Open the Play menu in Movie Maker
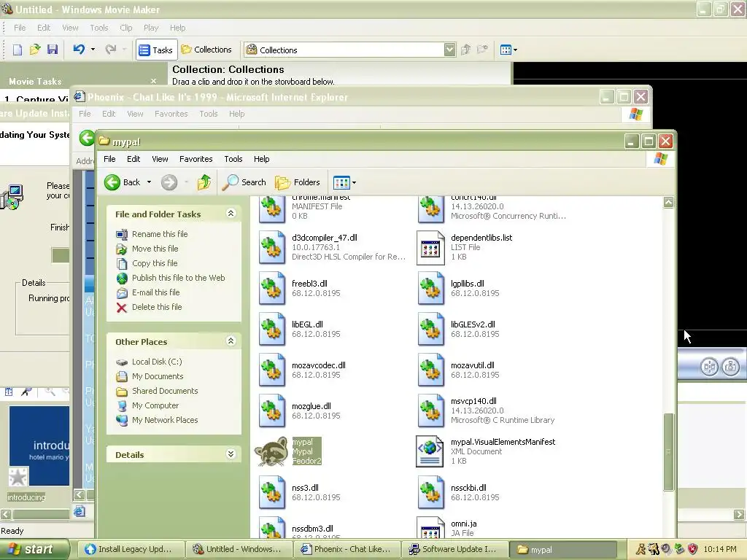 click(x=150, y=28)
